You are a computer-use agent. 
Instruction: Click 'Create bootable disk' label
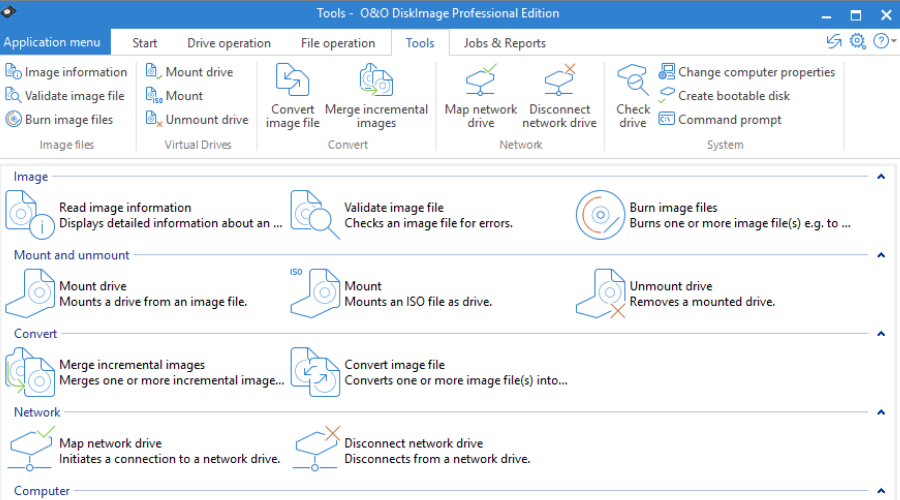734,96
